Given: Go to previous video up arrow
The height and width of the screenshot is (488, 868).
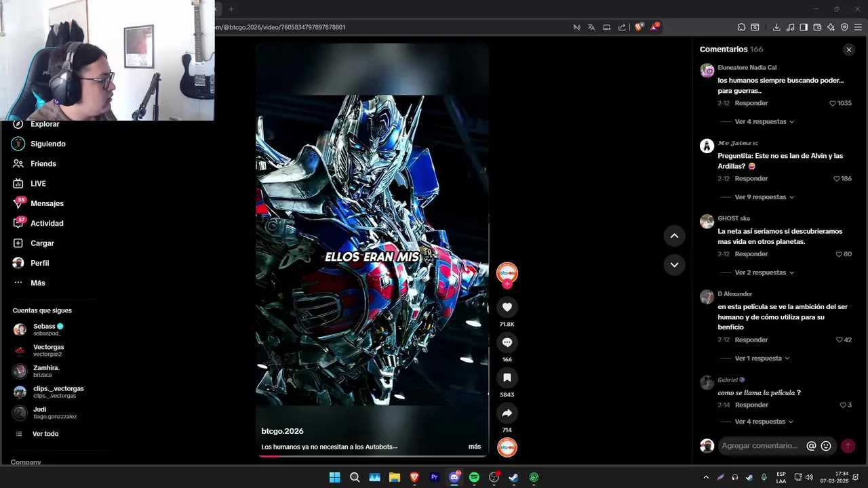Looking at the screenshot, I should point(674,236).
